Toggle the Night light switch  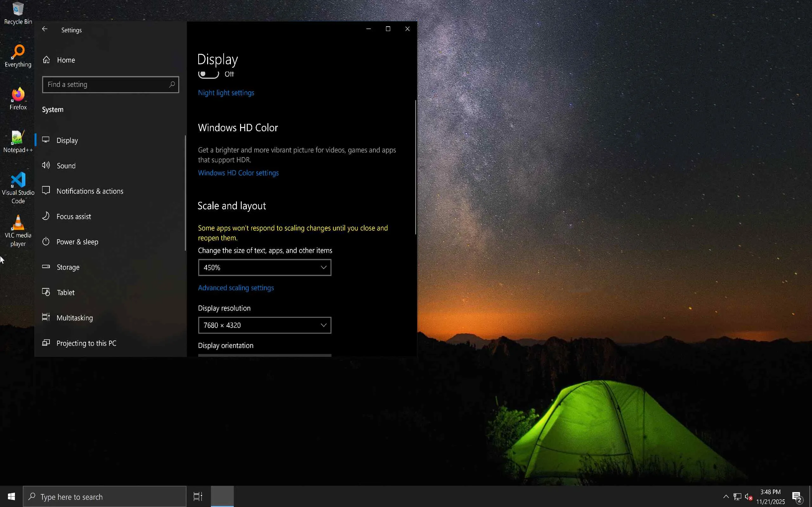208,74
